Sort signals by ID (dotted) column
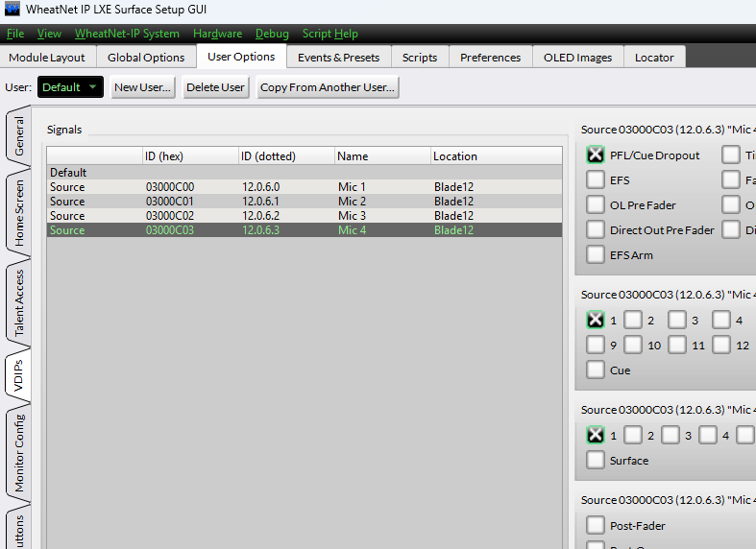Viewport: 756px width, 549px height. point(286,156)
